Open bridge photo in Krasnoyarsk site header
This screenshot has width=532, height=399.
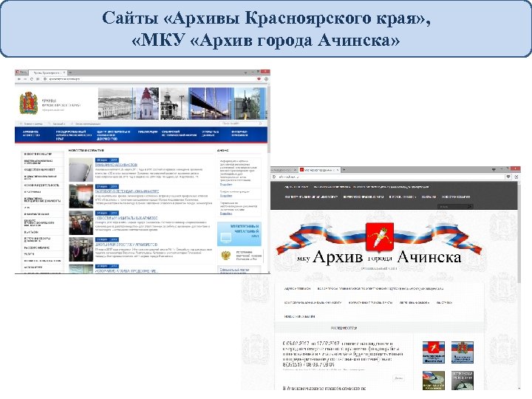(211, 103)
